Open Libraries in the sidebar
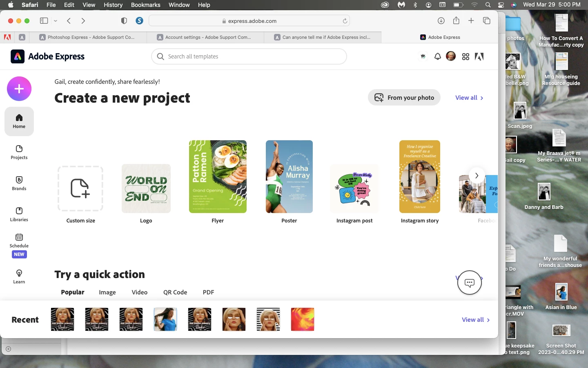 click(x=19, y=214)
